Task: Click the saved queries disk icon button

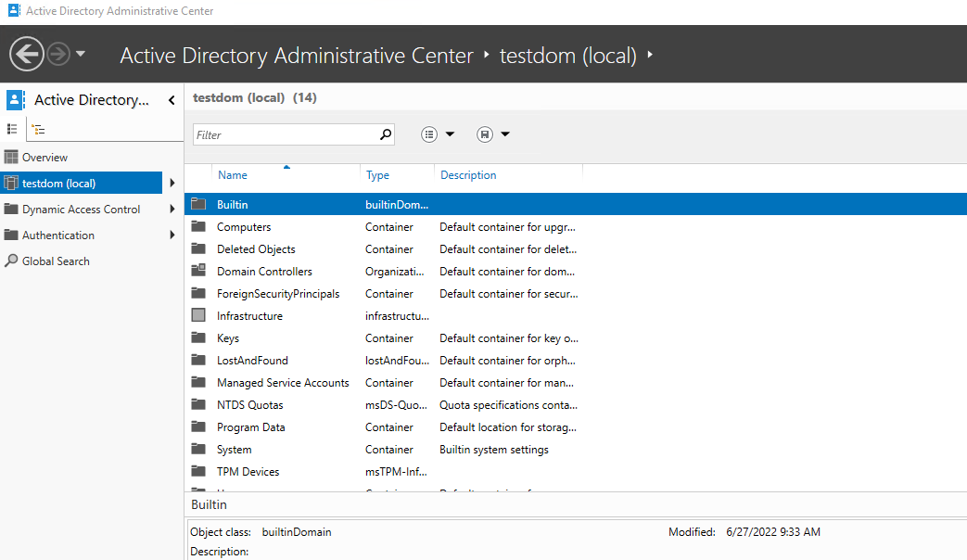Action: coord(485,134)
